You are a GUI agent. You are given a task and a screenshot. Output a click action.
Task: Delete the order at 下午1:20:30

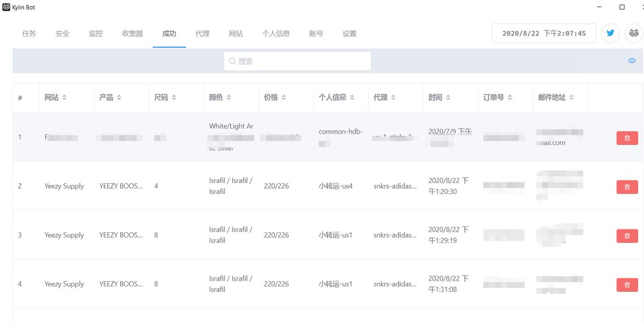click(x=627, y=187)
